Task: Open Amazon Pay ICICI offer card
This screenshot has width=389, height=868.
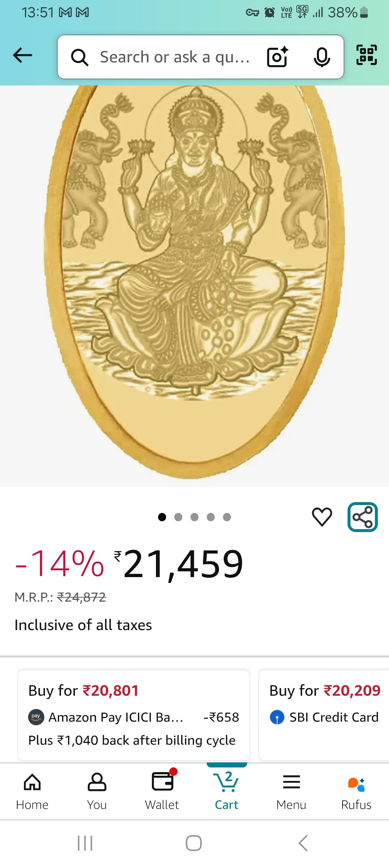Action: click(x=134, y=715)
